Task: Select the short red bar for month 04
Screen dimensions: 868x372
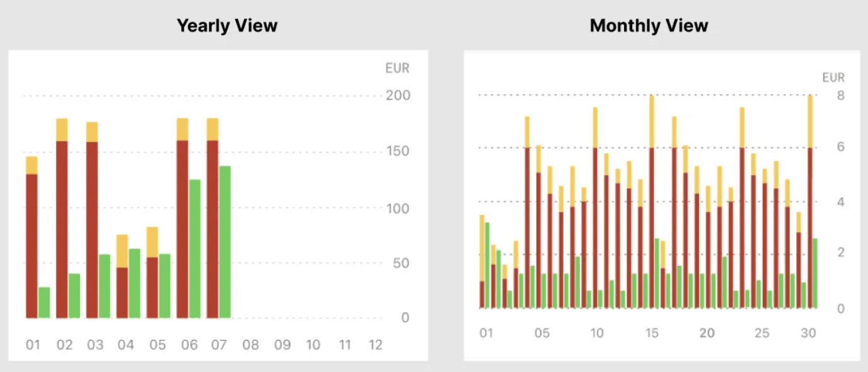Action: [x=122, y=293]
